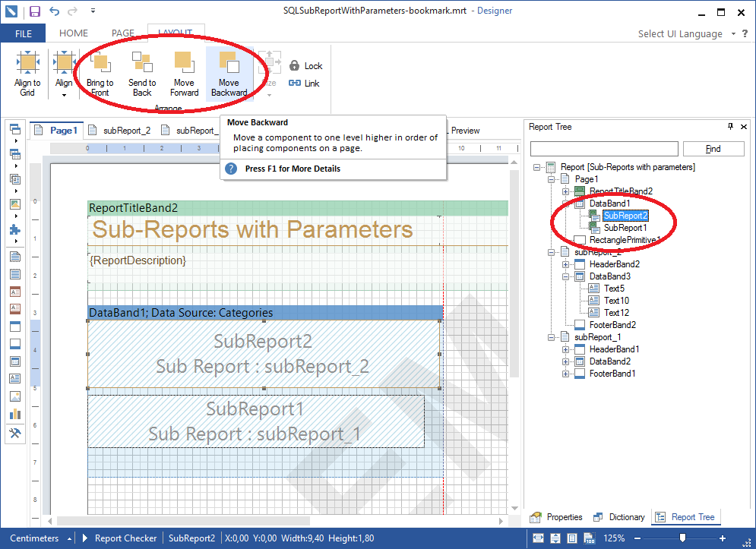
Task: Expand the DataBand2 tree node
Action: [565, 361]
